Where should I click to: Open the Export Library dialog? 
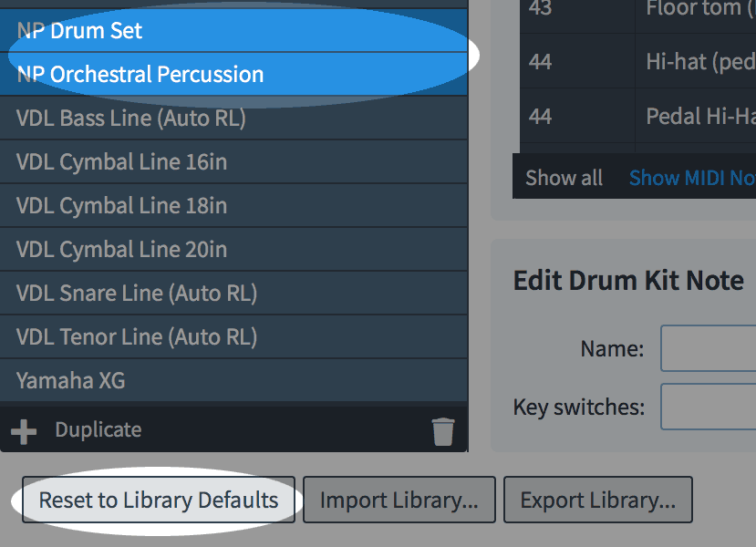point(597,500)
